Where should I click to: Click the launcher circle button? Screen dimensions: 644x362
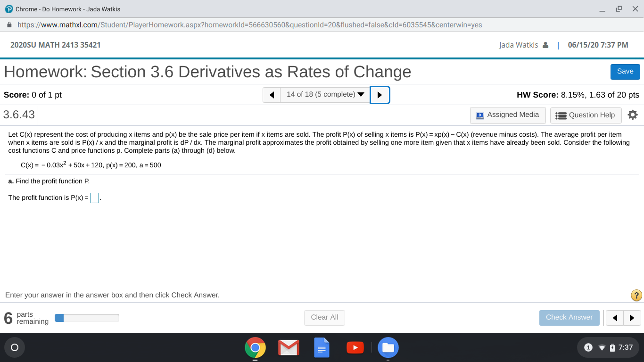14,347
